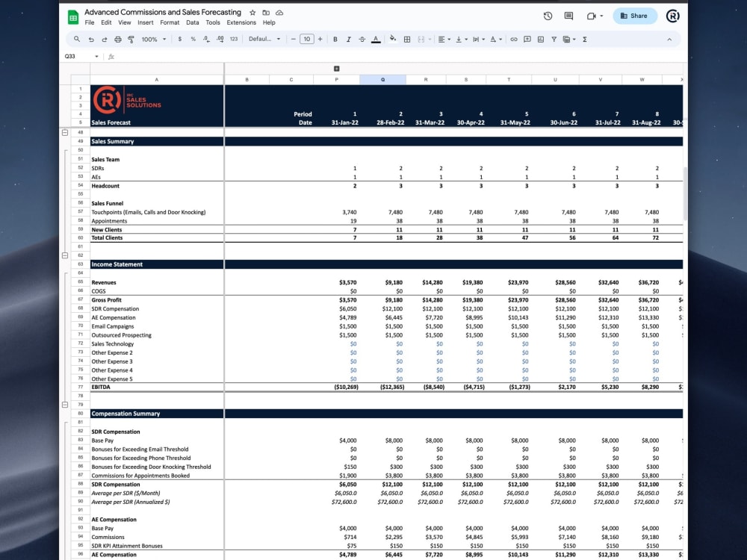Click the font size field showing 10

point(307,39)
